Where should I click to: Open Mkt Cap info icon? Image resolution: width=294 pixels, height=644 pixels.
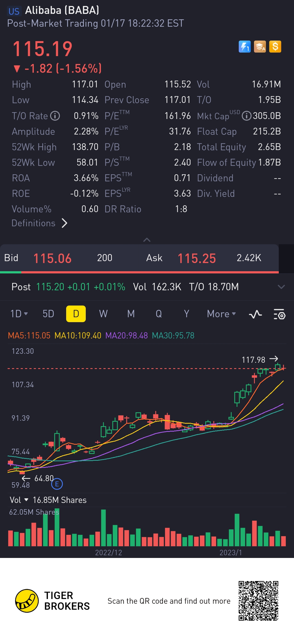247,116
